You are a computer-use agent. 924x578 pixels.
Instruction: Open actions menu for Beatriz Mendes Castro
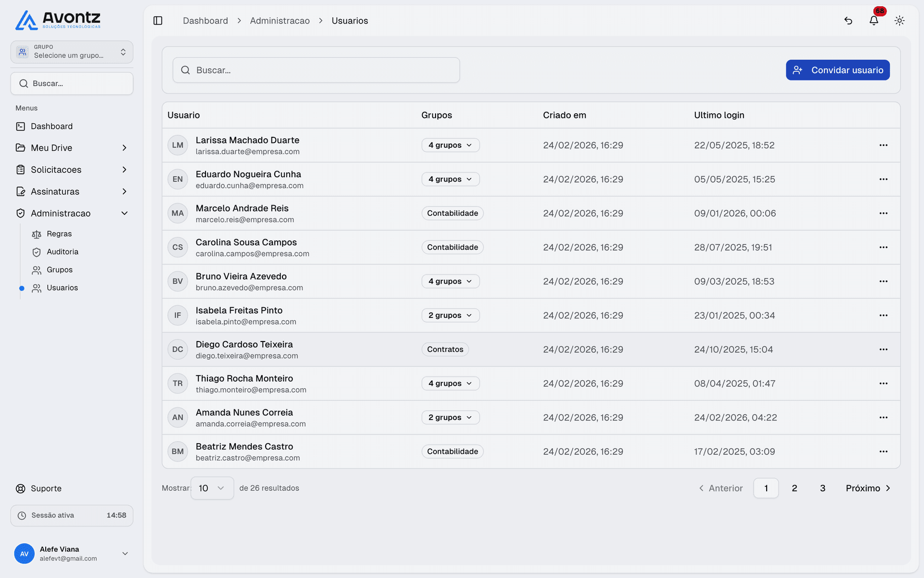(x=883, y=452)
